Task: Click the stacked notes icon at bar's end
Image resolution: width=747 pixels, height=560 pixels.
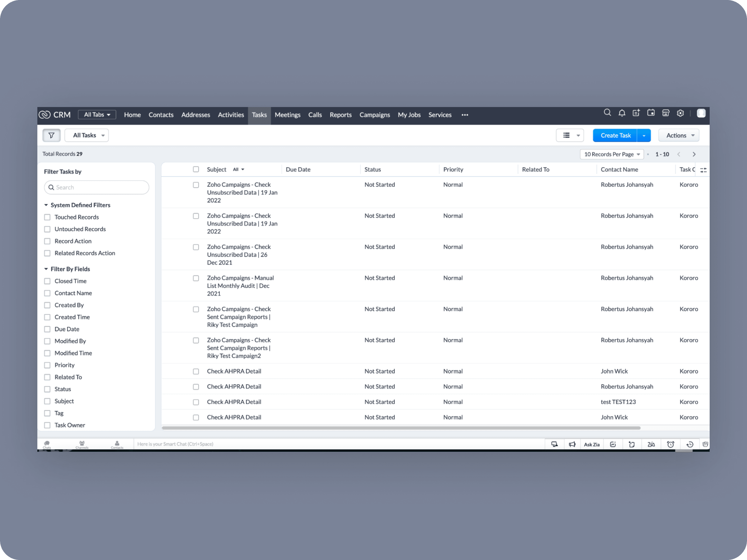Action: [x=705, y=444]
